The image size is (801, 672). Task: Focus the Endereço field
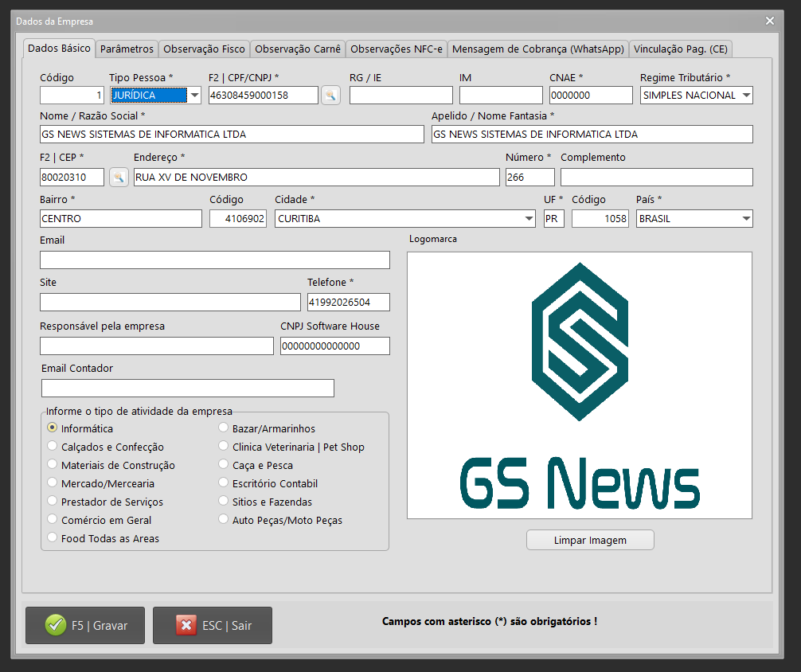(x=317, y=178)
